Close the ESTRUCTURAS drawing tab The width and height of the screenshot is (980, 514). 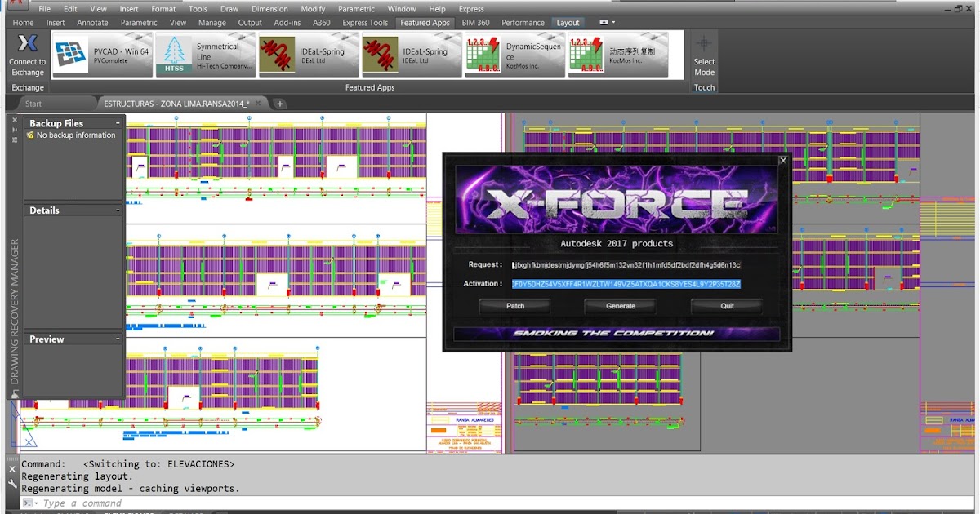pos(260,104)
